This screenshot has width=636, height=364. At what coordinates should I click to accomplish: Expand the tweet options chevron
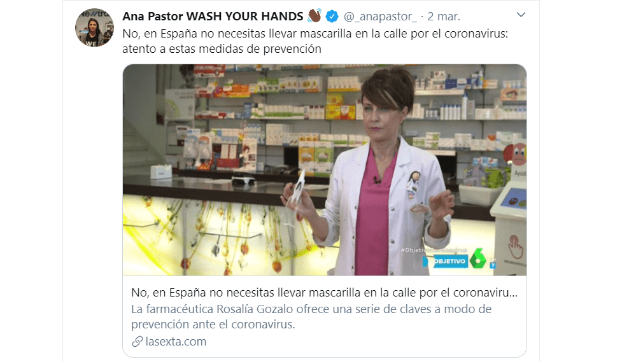point(521,15)
